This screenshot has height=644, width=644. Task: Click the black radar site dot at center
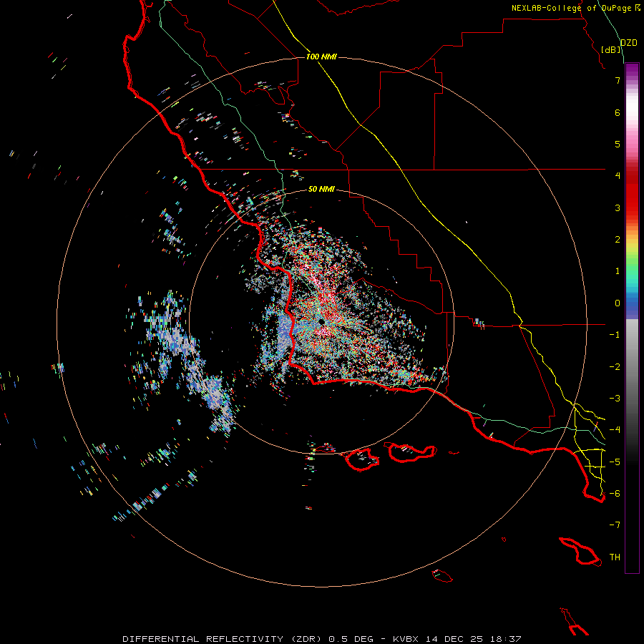click(x=321, y=321)
